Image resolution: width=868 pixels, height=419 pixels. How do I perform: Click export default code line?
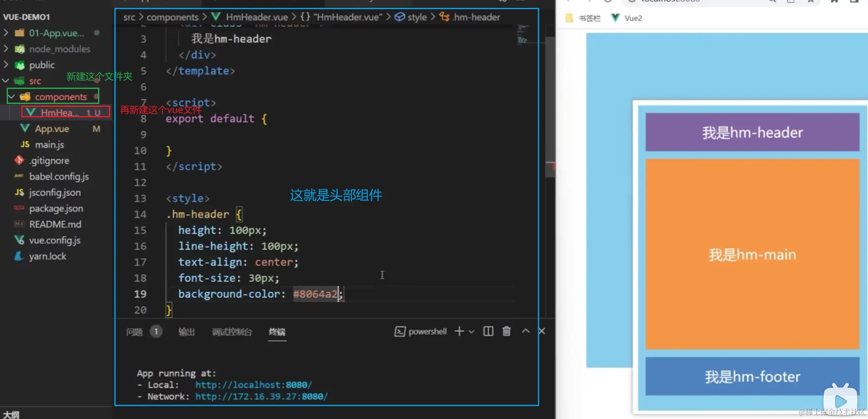pos(216,119)
